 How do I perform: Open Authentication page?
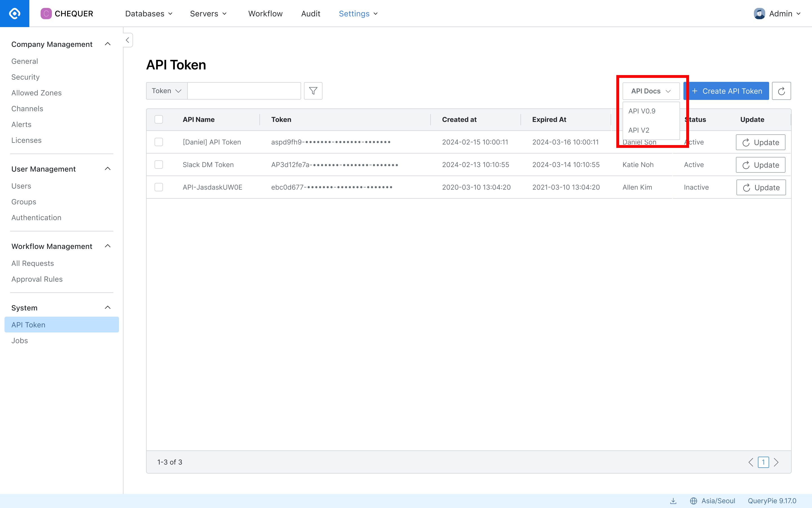coord(36,217)
